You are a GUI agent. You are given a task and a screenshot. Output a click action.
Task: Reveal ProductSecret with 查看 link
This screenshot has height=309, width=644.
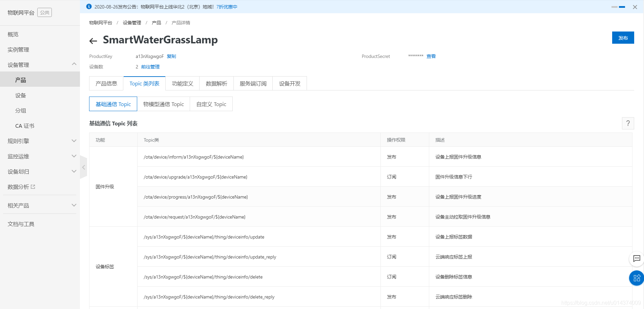click(431, 56)
